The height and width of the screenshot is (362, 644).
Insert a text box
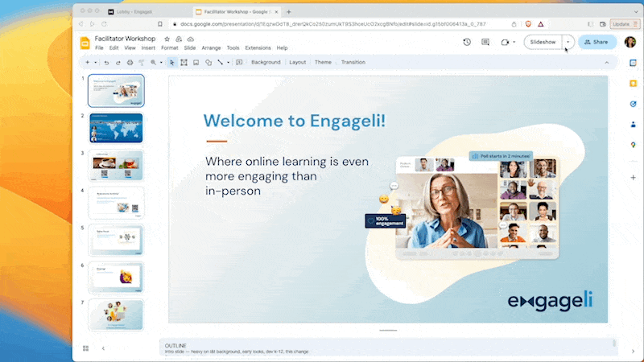tap(184, 63)
